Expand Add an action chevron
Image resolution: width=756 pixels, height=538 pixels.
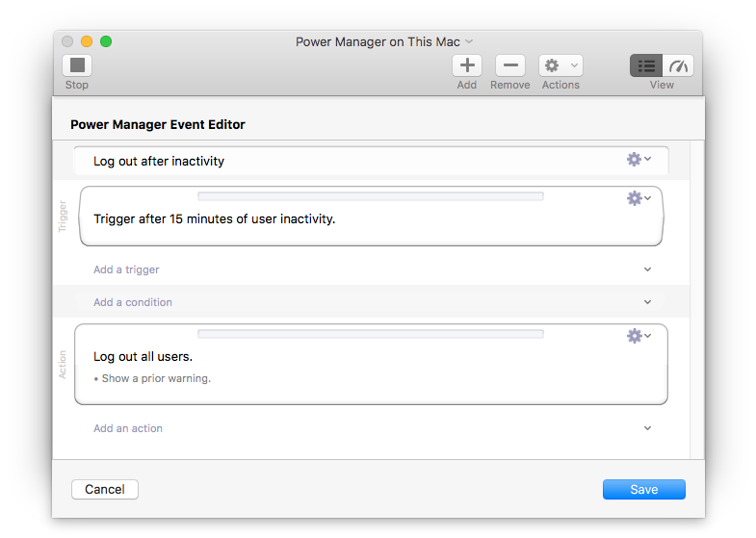pyautogui.click(x=647, y=428)
